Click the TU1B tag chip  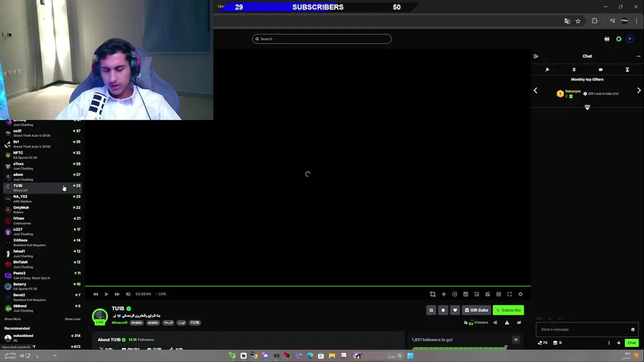coord(195,323)
